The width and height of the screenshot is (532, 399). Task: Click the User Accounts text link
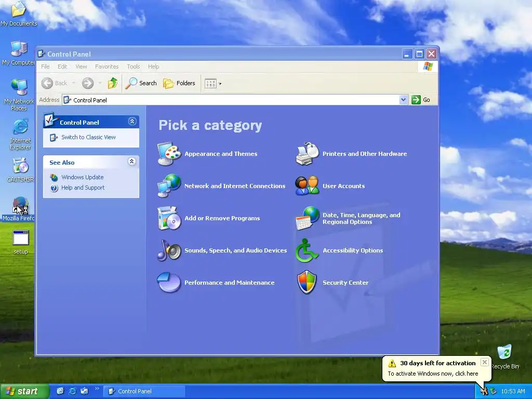click(344, 186)
